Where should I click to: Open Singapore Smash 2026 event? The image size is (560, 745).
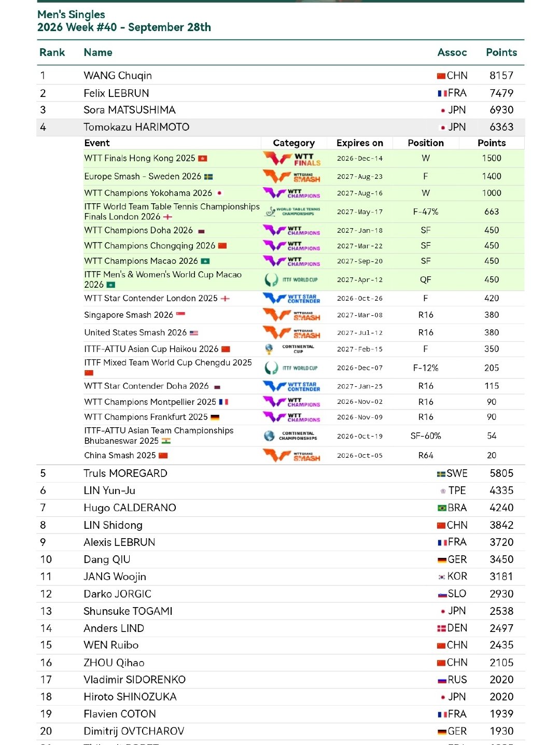point(129,315)
